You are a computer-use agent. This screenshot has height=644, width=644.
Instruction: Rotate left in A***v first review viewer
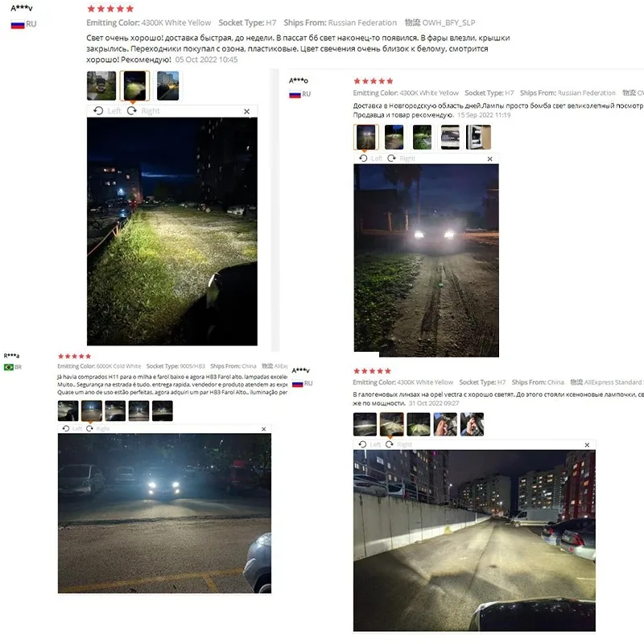(x=107, y=111)
